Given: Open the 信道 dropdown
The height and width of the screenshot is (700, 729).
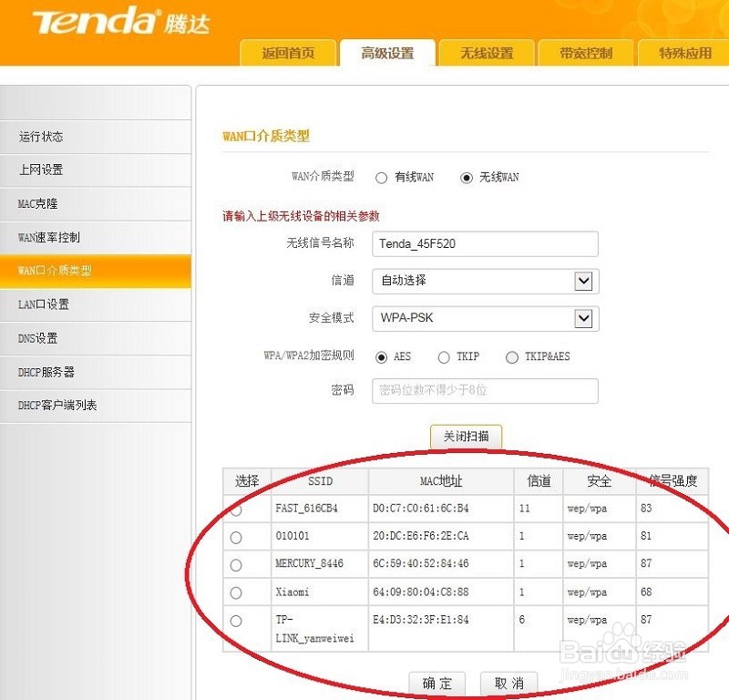Looking at the screenshot, I should (x=486, y=281).
